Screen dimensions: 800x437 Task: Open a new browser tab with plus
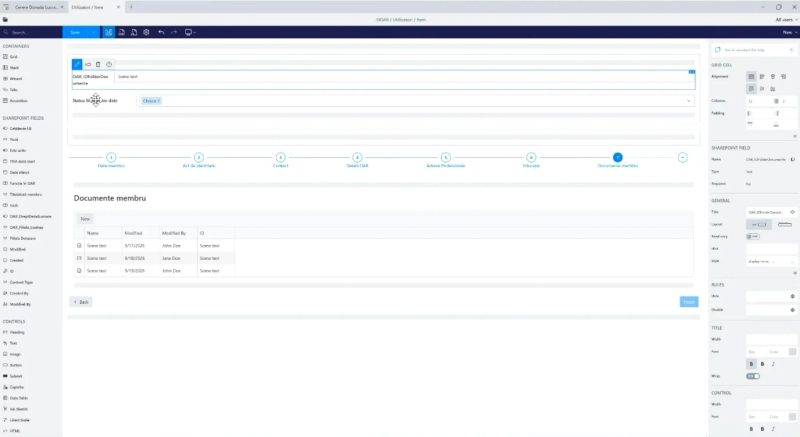131,7
